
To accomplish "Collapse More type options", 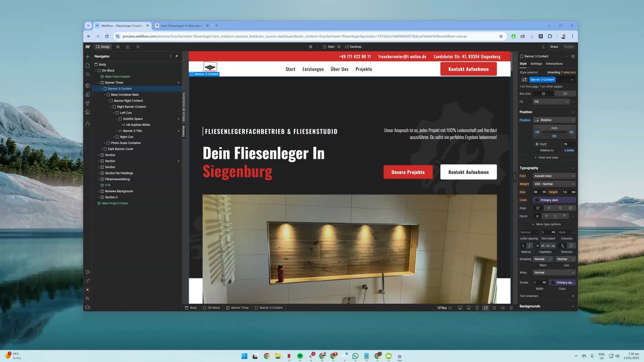I will point(548,224).
